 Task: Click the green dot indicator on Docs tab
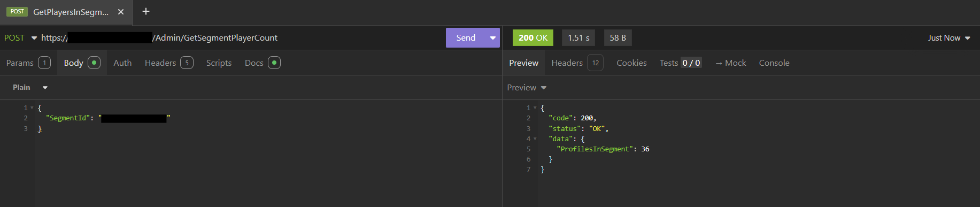[274, 63]
